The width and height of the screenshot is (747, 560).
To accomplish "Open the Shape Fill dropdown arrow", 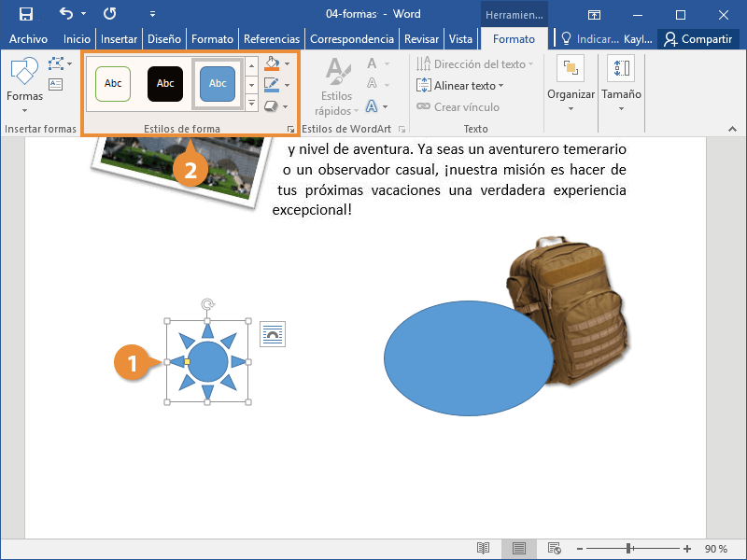I will click(x=287, y=63).
